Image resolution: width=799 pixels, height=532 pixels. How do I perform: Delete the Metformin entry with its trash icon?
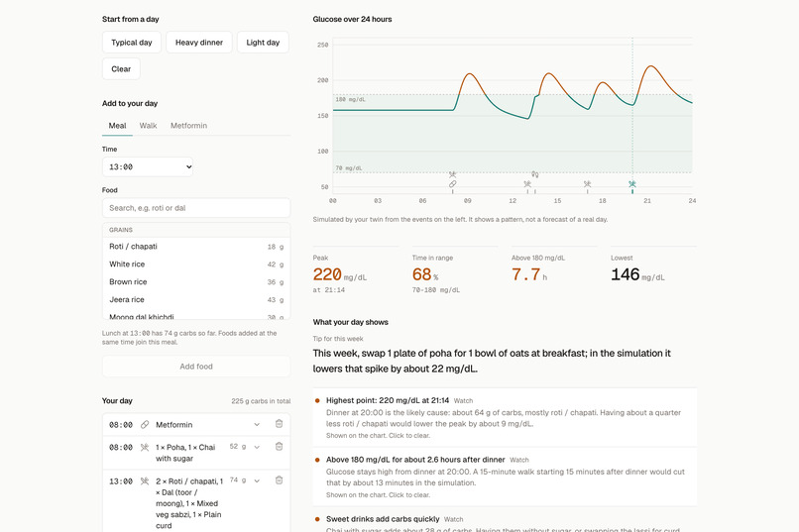pyautogui.click(x=279, y=424)
